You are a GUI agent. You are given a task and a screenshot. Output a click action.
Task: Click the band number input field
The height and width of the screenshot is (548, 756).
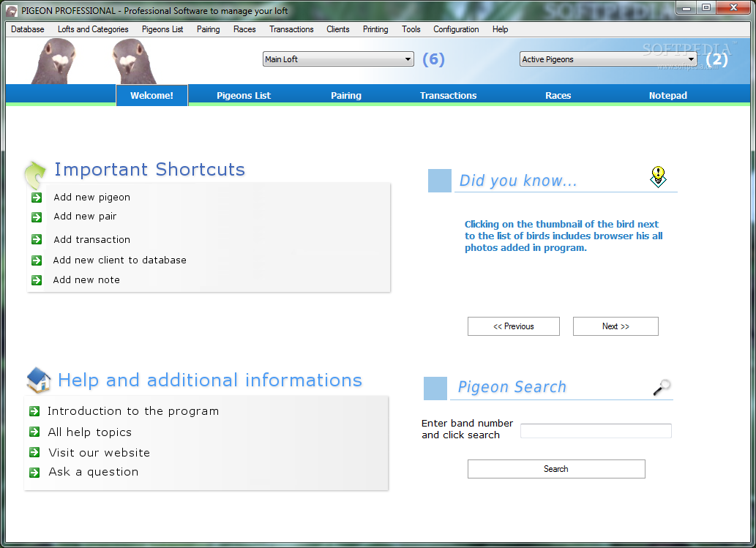(596, 431)
